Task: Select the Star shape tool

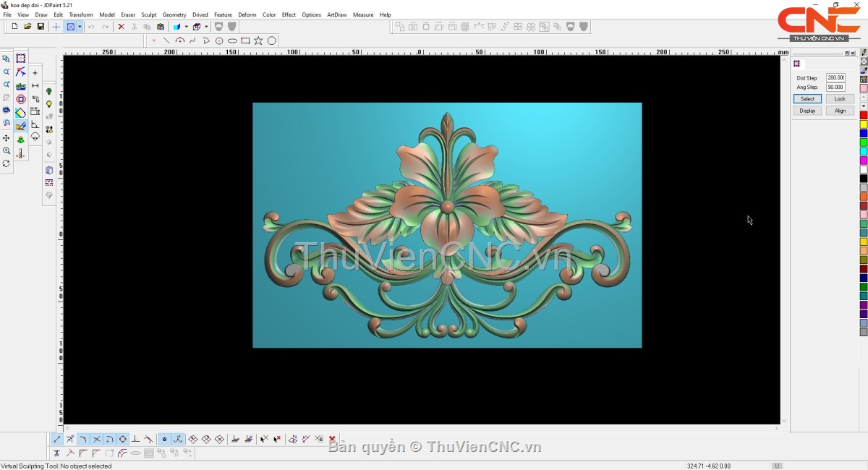Action: [x=258, y=40]
